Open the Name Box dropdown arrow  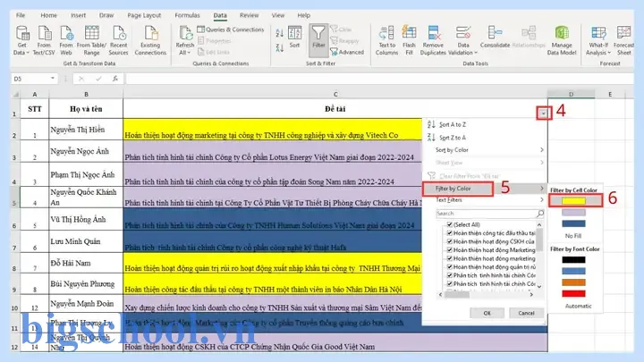click(x=53, y=79)
